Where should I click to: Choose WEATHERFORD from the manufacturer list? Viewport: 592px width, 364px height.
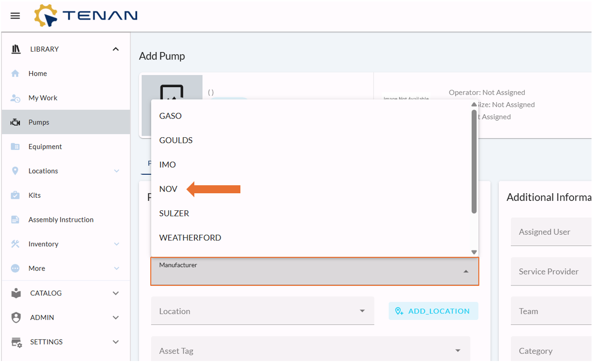[312, 237]
